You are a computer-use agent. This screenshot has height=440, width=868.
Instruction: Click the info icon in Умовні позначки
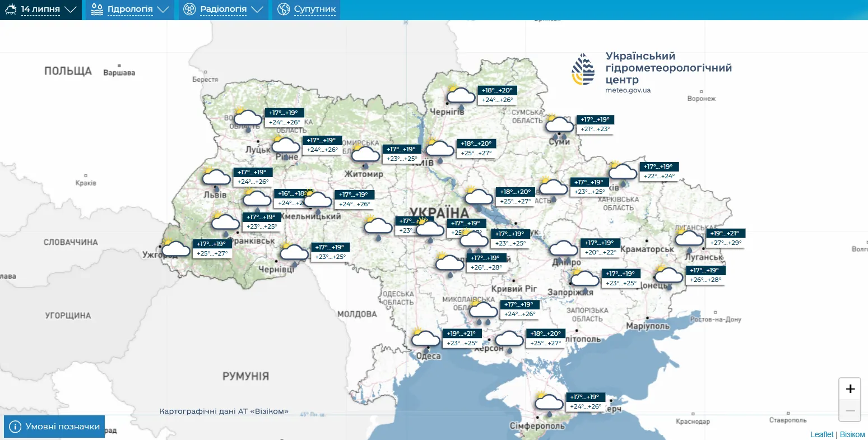15,427
